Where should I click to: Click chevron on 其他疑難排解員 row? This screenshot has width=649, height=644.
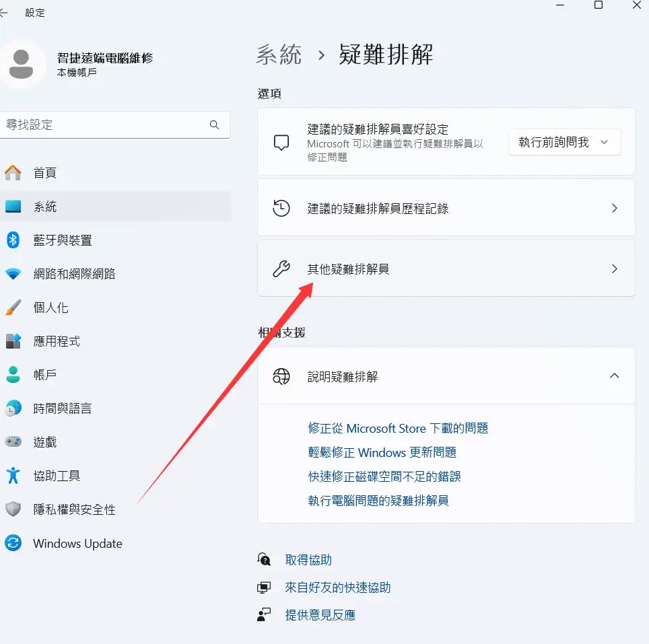615,269
